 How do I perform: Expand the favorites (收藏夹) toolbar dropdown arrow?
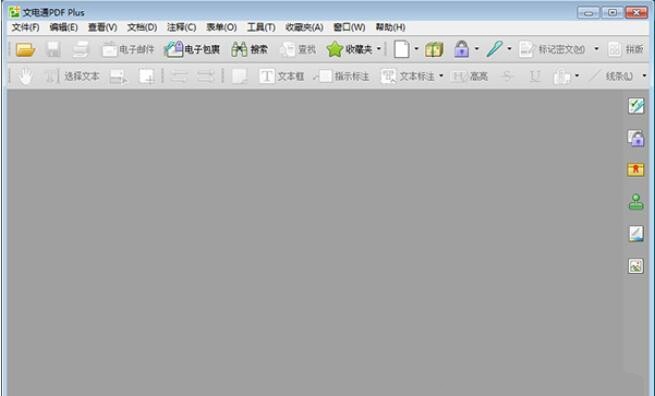click(x=378, y=49)
